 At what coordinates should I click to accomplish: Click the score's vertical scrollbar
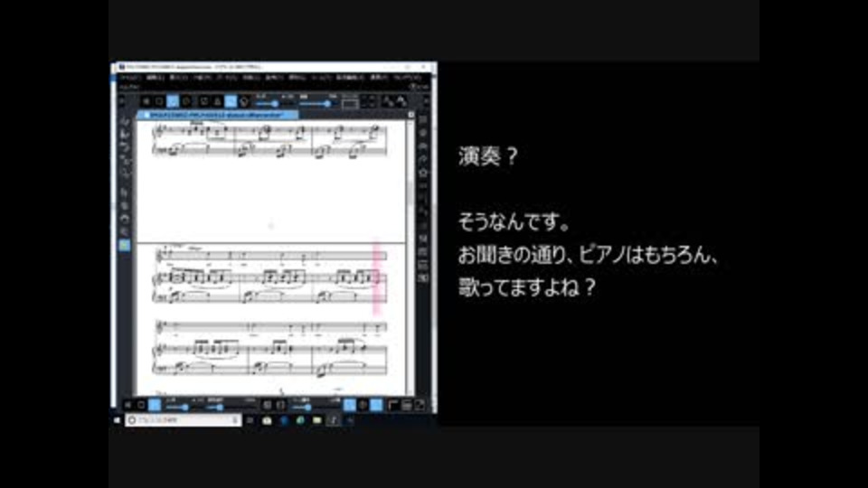point(410,258)
